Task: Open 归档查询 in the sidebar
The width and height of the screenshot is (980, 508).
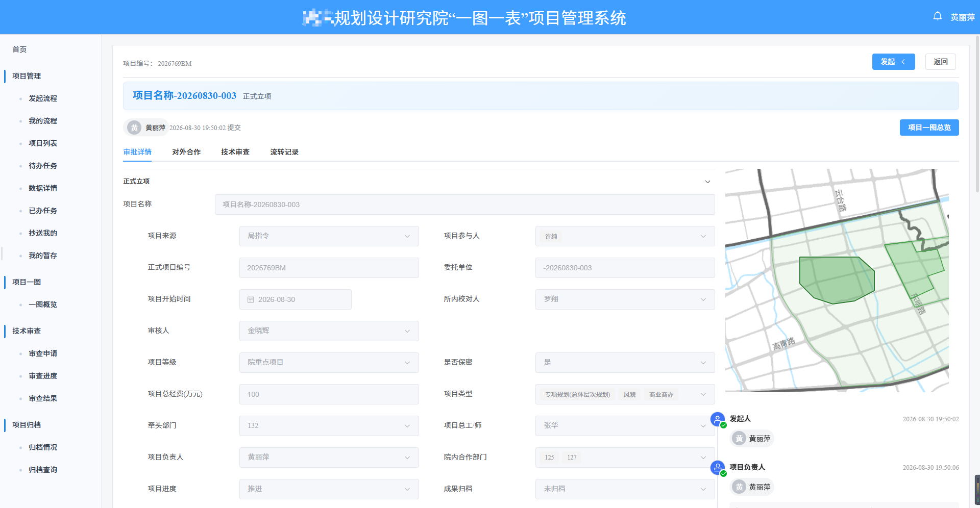Action: (43, 470)
